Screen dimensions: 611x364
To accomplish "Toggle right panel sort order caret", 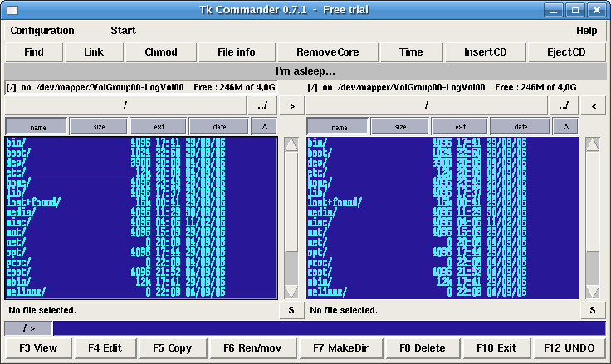I will (x=566, y=127).
